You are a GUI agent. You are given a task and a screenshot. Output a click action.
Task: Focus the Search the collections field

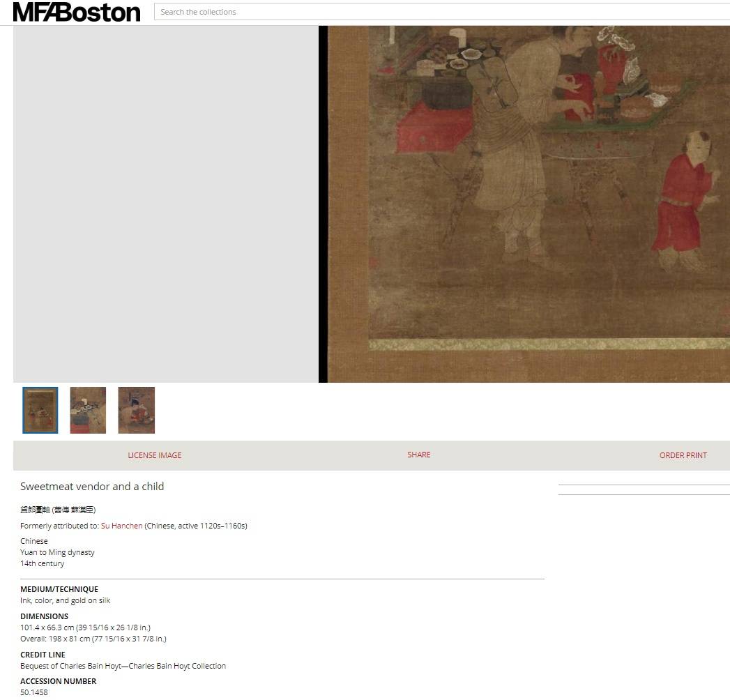(439, 12)
